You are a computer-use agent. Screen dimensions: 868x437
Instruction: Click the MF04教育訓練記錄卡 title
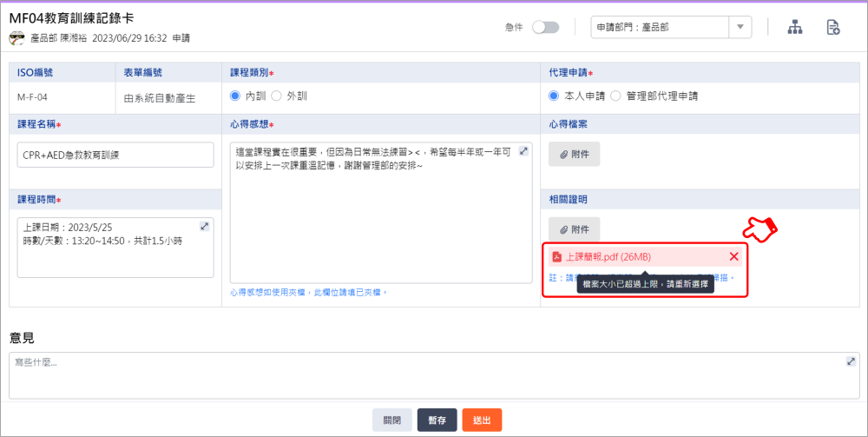71,18
